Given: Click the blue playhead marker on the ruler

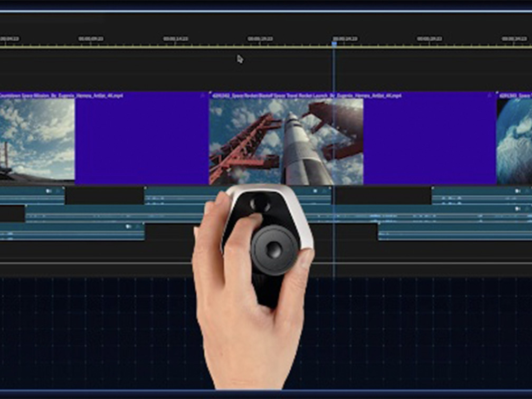Looking at the screenshot, I should pyautogui.click(x=334, y=44).
